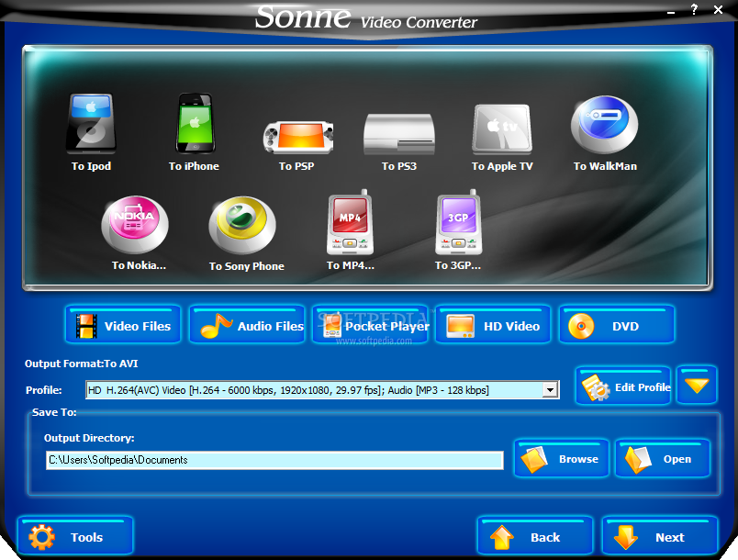Expand the Profile dropdown list
The width and height of the screenshot is (738, 560).
[x=550, y=390]
